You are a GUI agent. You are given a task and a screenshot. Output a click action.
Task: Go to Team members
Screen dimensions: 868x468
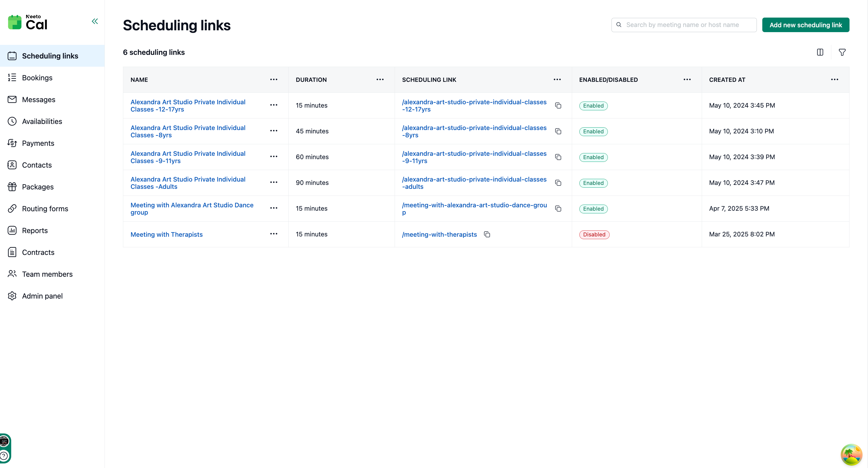(52, 274)
